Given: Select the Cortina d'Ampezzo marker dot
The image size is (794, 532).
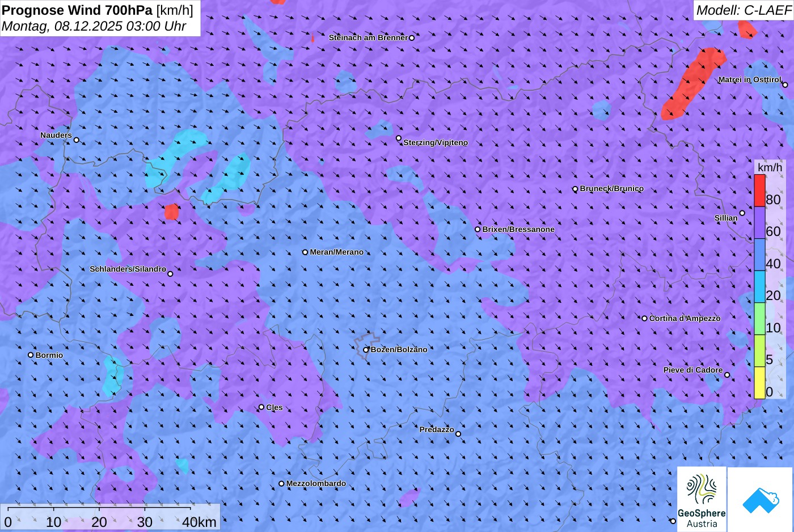Looking at the screenshot, I should 644,318.
